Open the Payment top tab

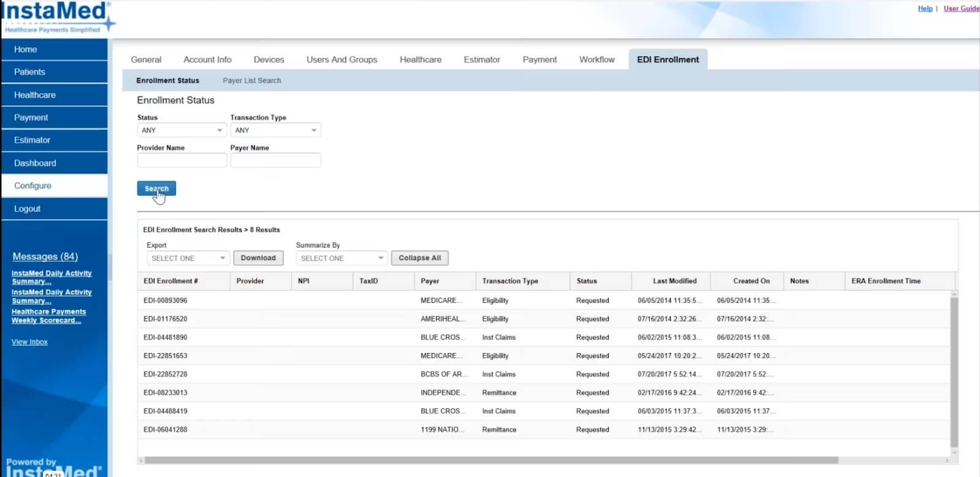540,59
